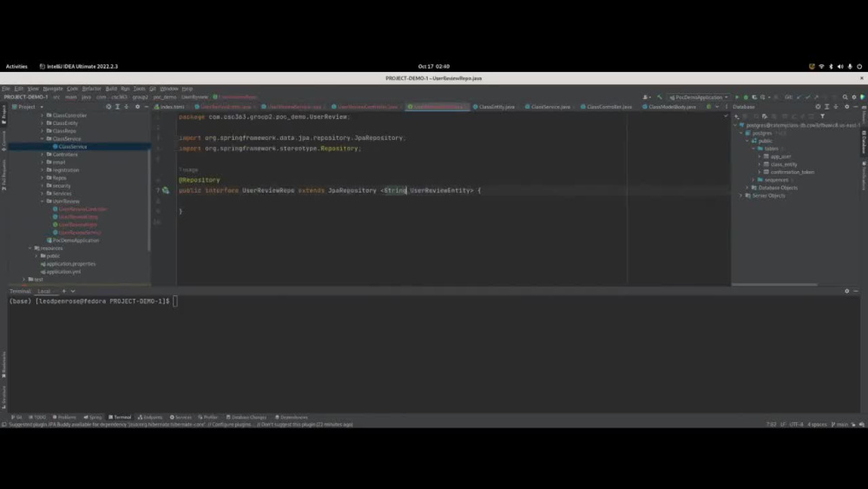This screenshot has width=868, height=489.
Task: Open the Refactor menu
Action: (x=92, y=89)
